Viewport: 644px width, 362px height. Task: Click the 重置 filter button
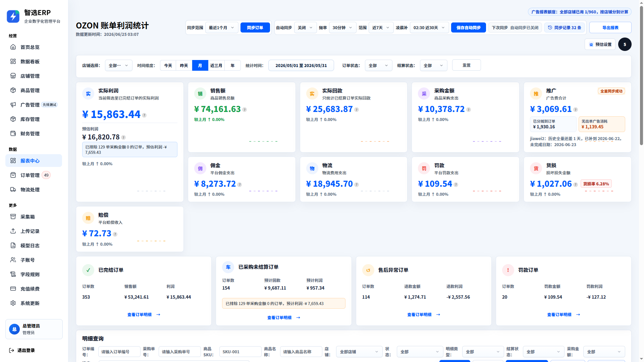[467, 65]
